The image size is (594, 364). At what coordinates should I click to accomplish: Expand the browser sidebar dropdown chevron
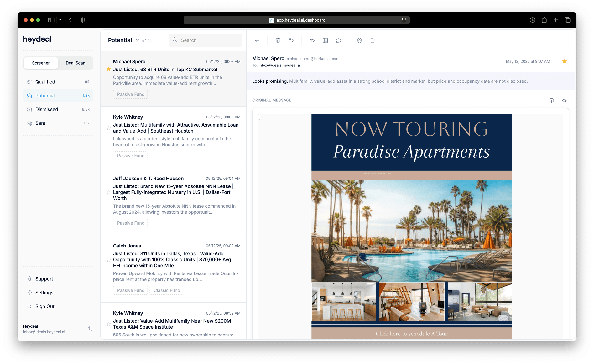(60, 20)
